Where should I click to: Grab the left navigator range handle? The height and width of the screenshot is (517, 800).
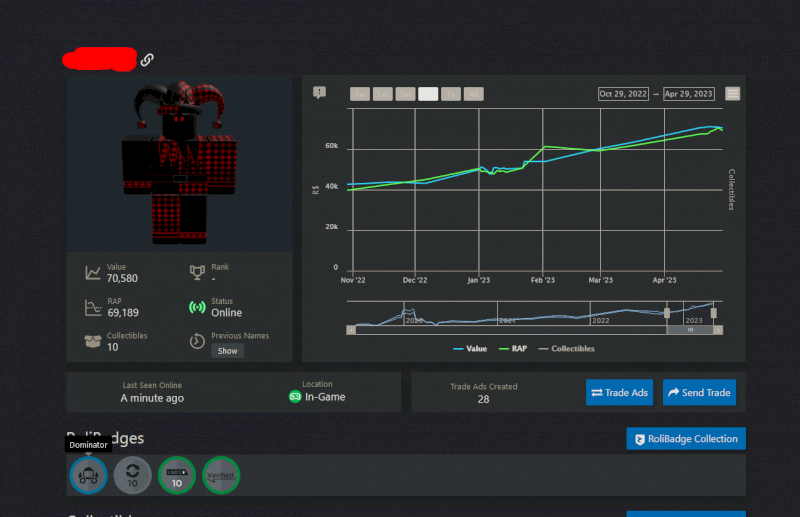pyautogui.click(x=667, y=313)
